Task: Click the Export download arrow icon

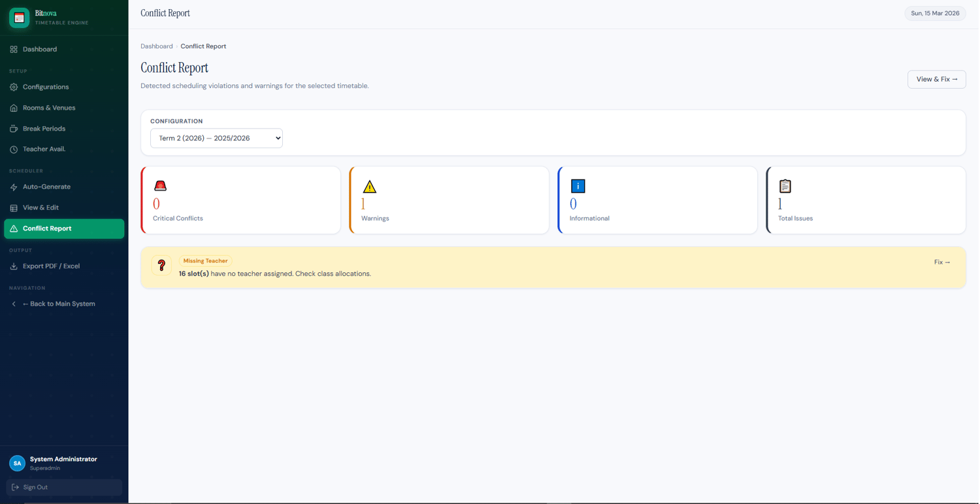Action: (14, 266)
